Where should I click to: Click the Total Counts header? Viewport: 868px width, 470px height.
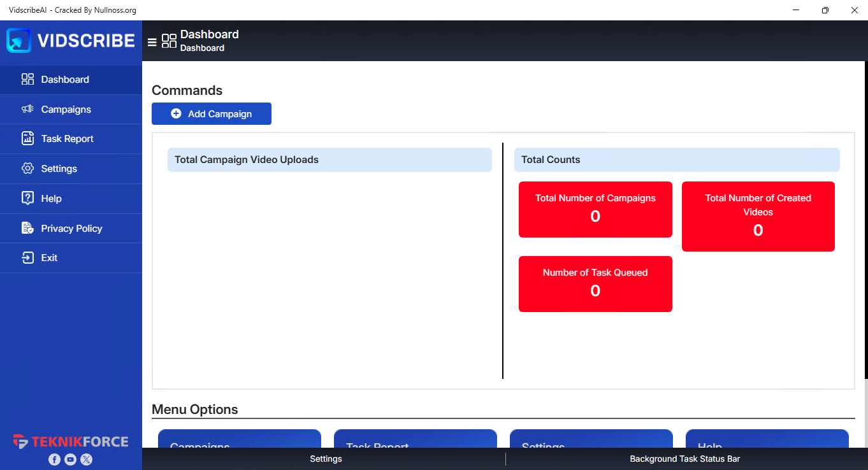click(x=677, y=160)
